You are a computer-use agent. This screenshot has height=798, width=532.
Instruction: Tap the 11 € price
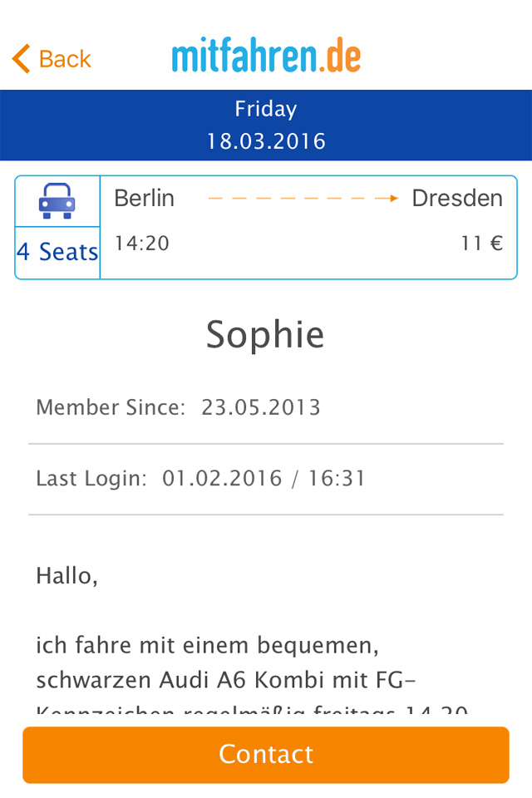click(x=482, y=243)
